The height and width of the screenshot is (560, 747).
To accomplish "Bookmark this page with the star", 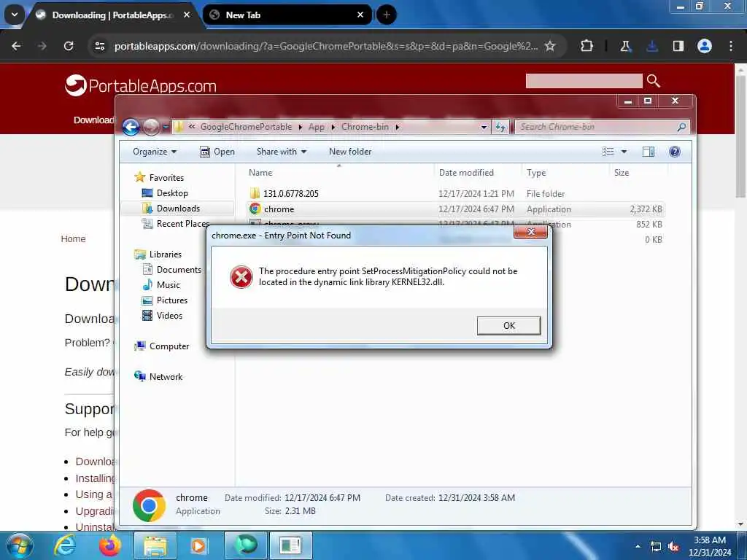I will [x=550, y=46].
